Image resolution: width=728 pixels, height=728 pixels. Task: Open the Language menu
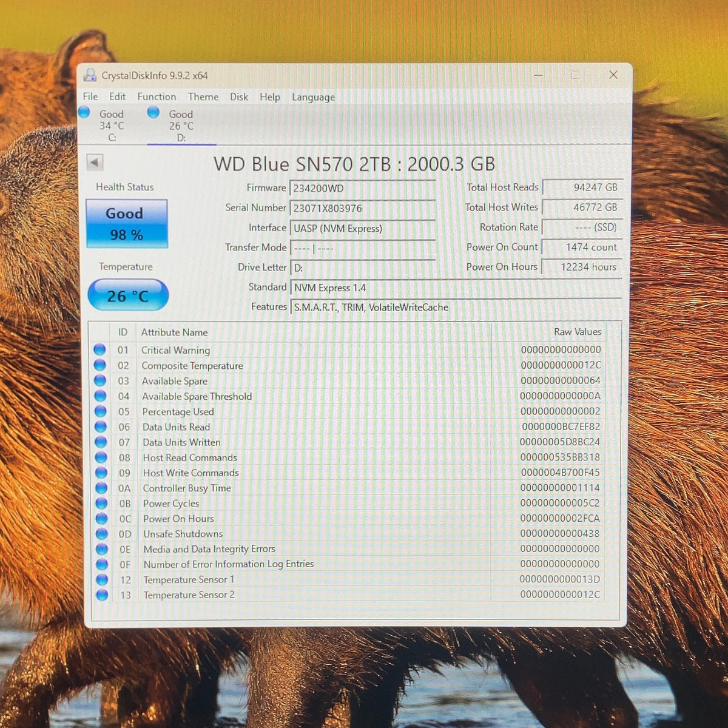(x=313, y=97)
